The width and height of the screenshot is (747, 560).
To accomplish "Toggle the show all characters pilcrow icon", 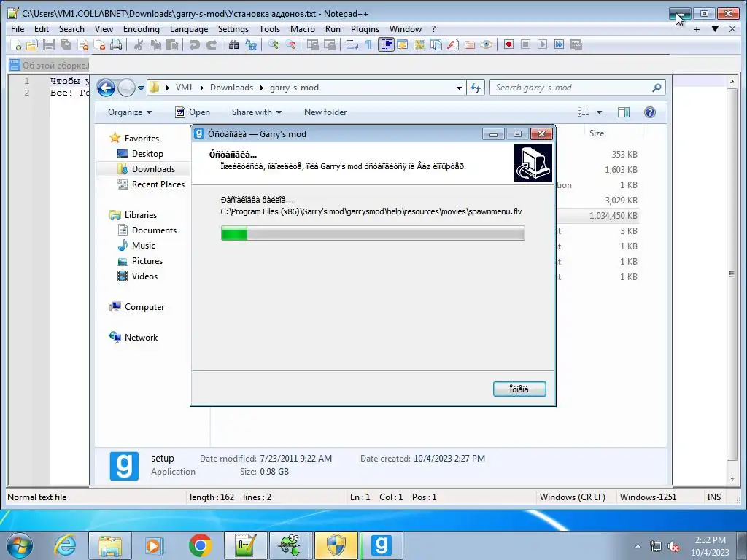I will tap(368, 44).
